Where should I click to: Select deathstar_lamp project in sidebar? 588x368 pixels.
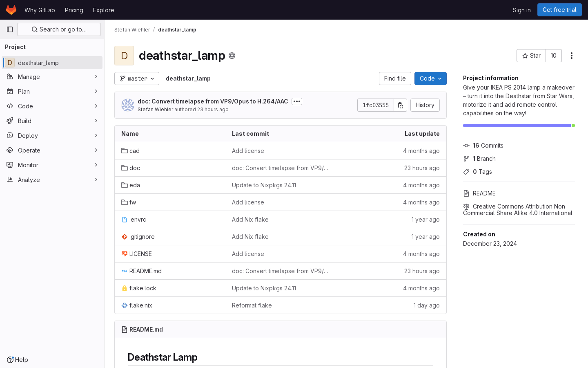click(x=52, y=63)
